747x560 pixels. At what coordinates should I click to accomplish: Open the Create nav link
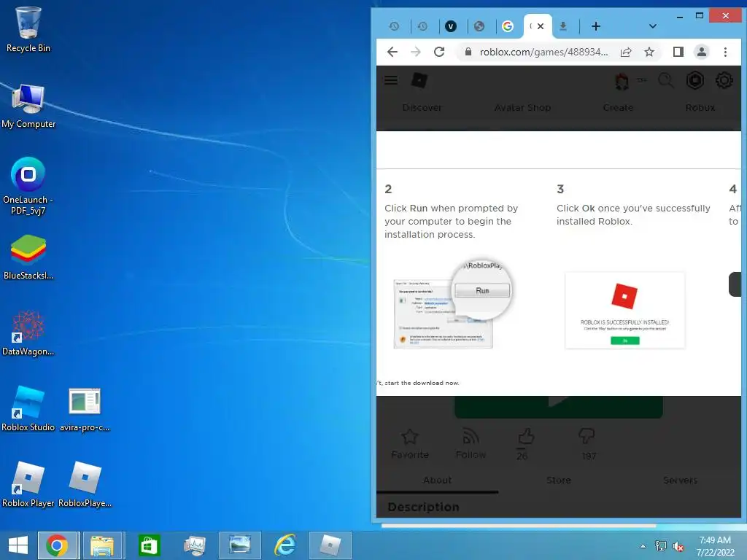(618, 108)
